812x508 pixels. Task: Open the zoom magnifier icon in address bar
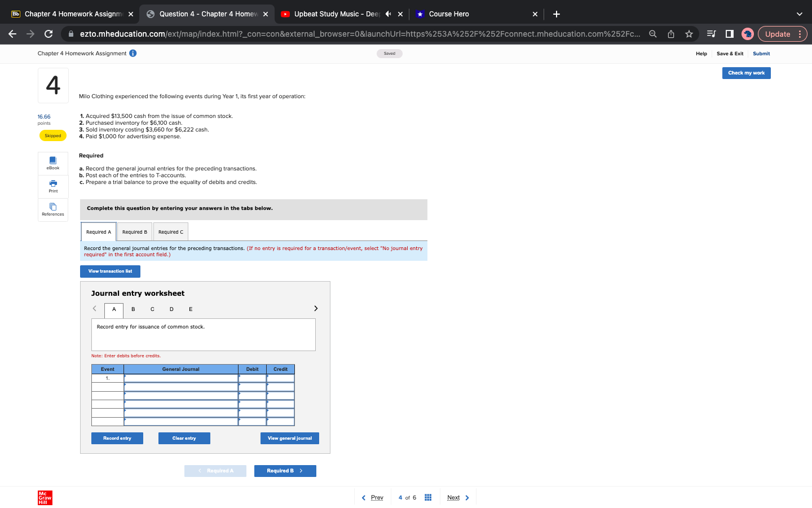(653, 34)
